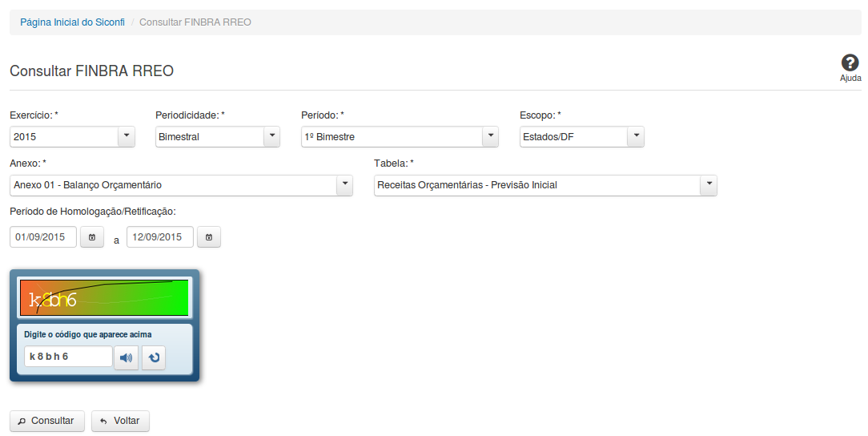
Task: Open the Tabela dropdown arrow
Action: (708, 185)
